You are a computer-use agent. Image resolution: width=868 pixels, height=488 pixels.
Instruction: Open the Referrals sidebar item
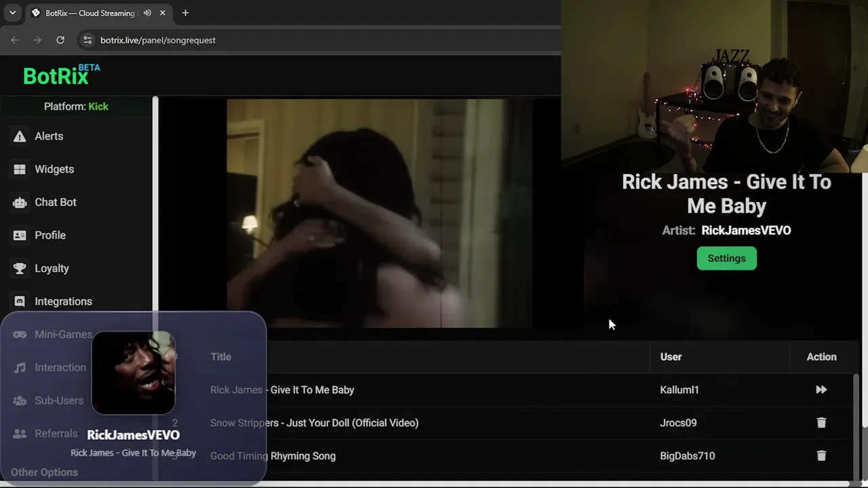pos(46,434)
